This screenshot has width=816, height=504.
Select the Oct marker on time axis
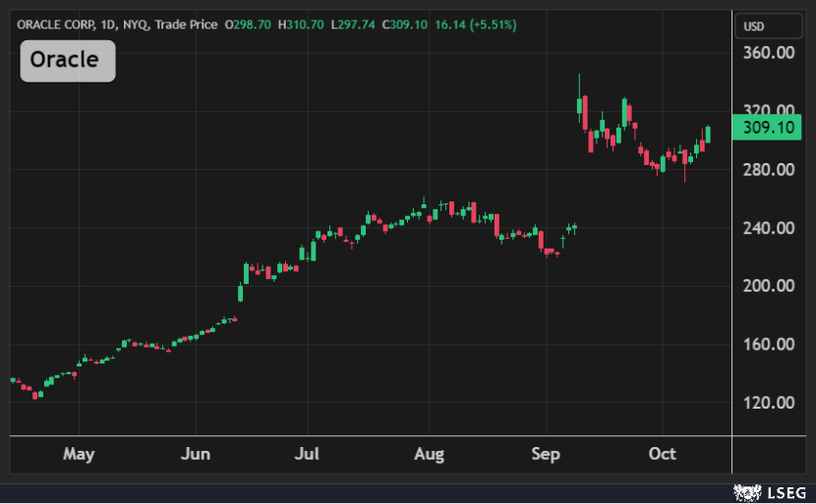pos(663,454)
